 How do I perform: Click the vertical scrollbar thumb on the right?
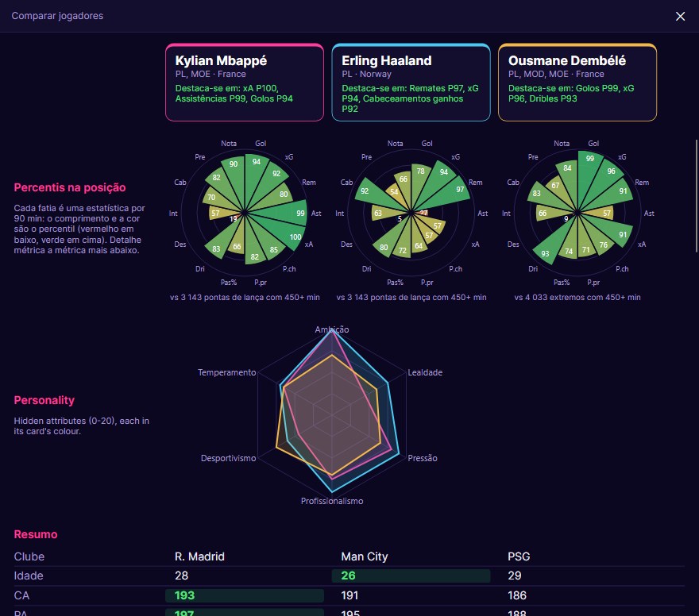(x=697, y=196)
